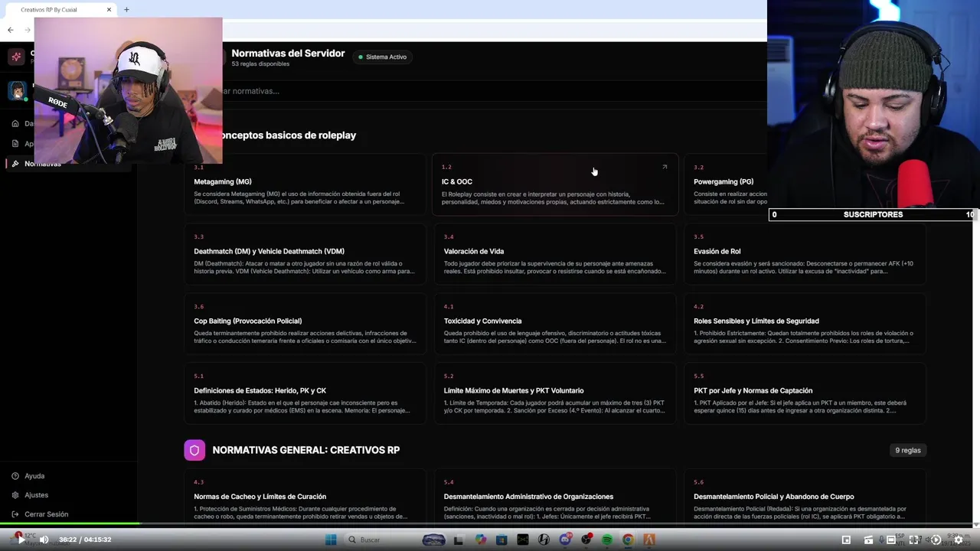Click the Sistema Activo status badge
The width and height of the screenshot is (980, 551).
pyautogui.click(x=382, y=57)
